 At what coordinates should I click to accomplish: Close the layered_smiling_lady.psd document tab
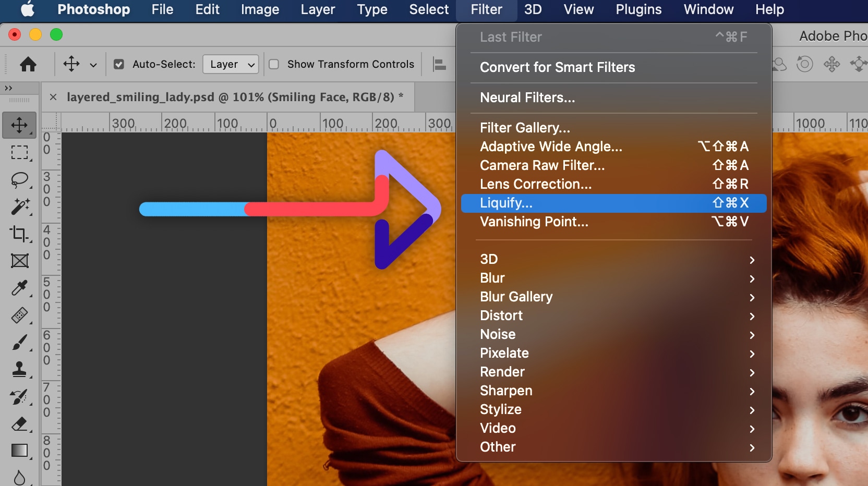(53, 97)
